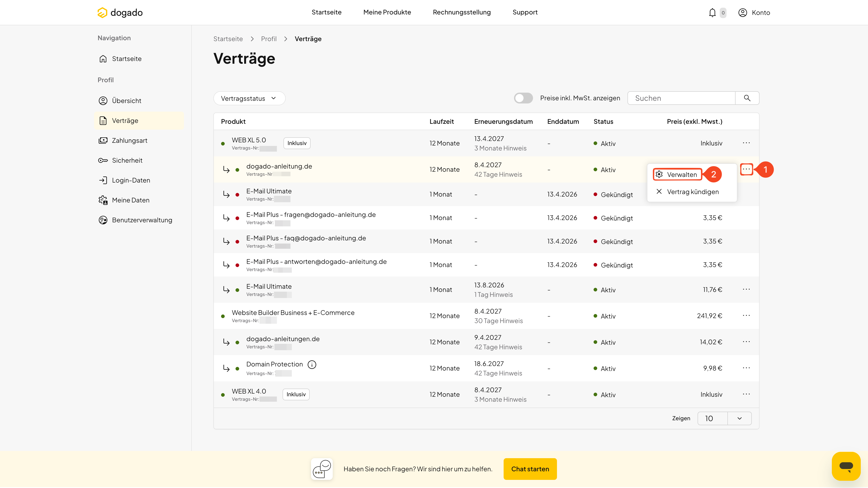Expand the Vertragsstatus filter dropdown
868x488 pixels.
(249, 98)
